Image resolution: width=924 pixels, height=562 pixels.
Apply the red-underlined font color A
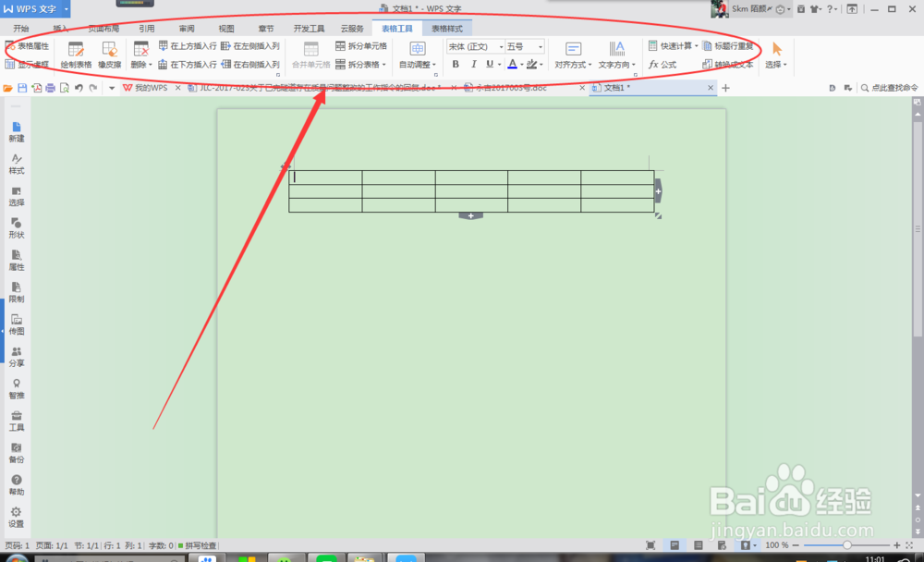coord(512,65)
